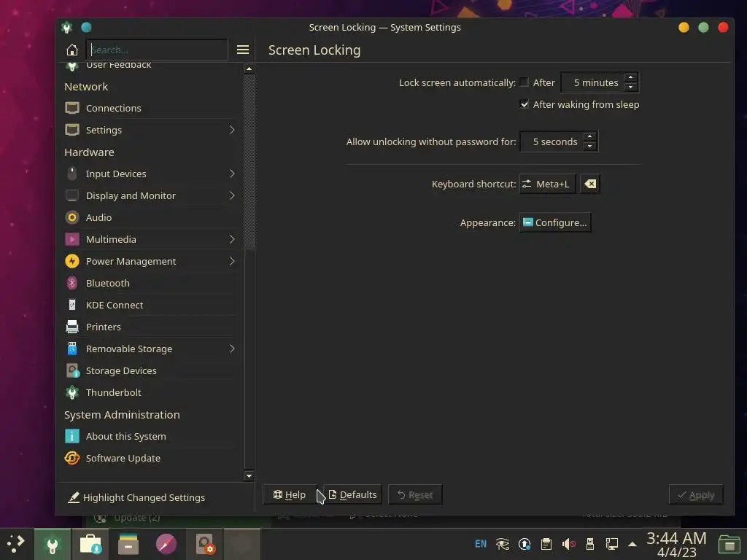Focus the settings Search field
Viewport: 747px width, 560px height.
(158, 50)
